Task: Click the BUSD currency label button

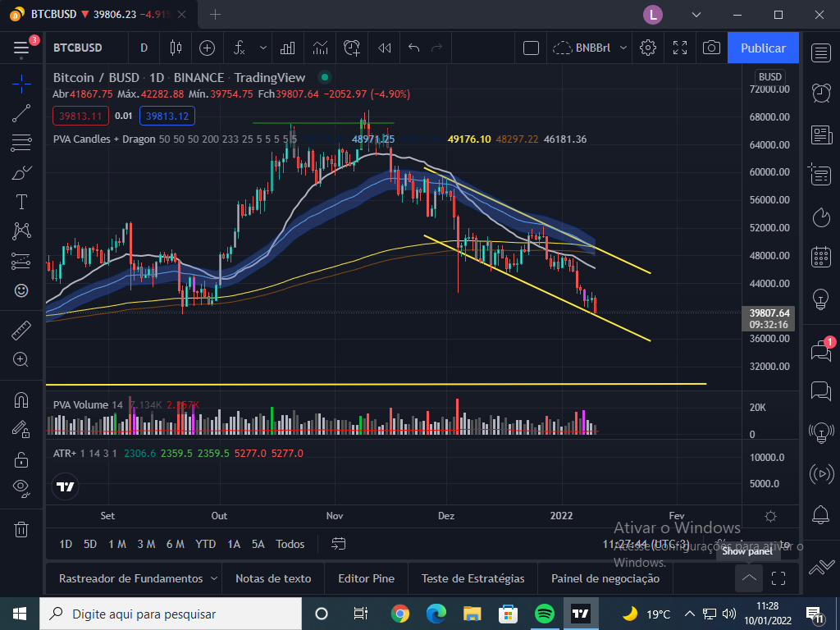Action: 769,77
